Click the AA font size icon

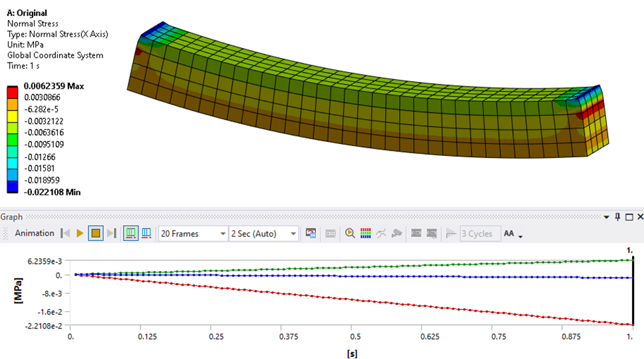509,234
